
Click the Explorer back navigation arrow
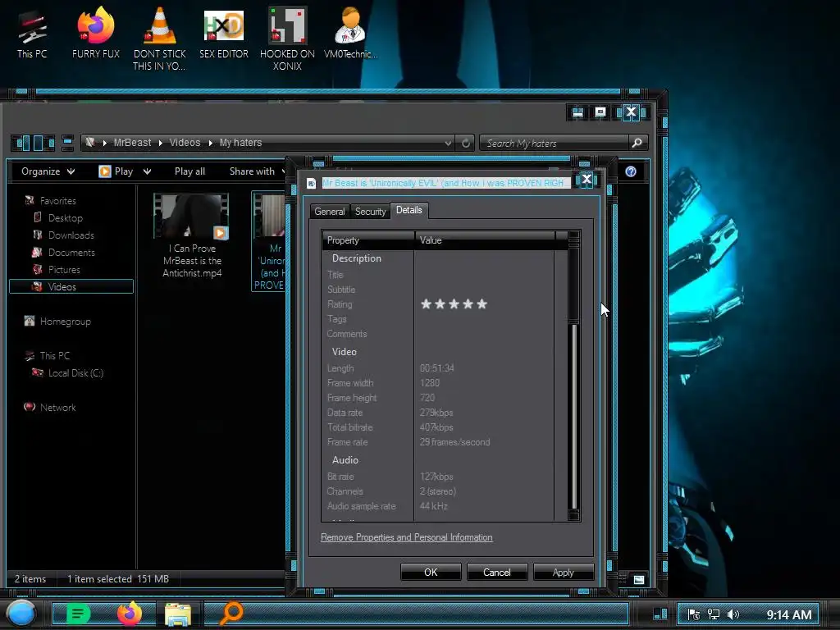tap(21, 143)
